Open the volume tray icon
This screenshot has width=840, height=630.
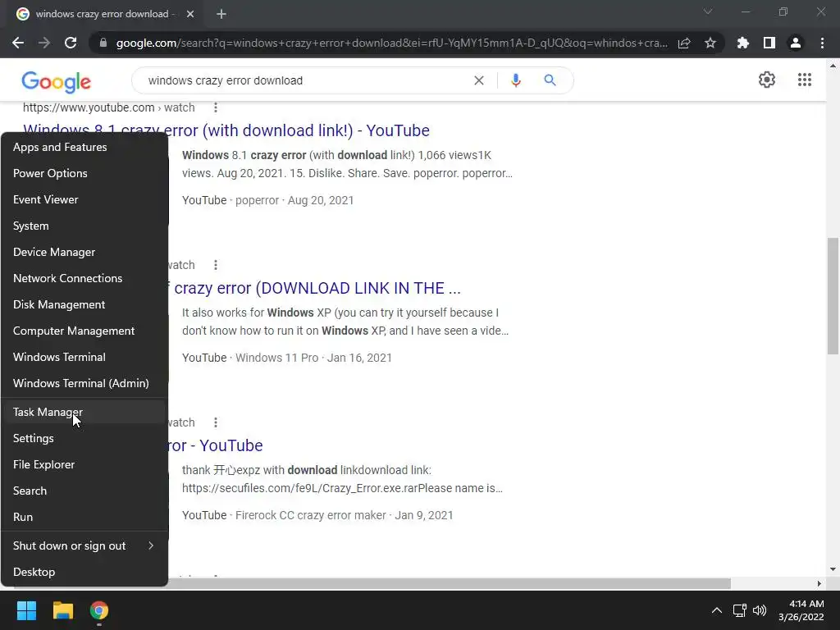point(760,610)
